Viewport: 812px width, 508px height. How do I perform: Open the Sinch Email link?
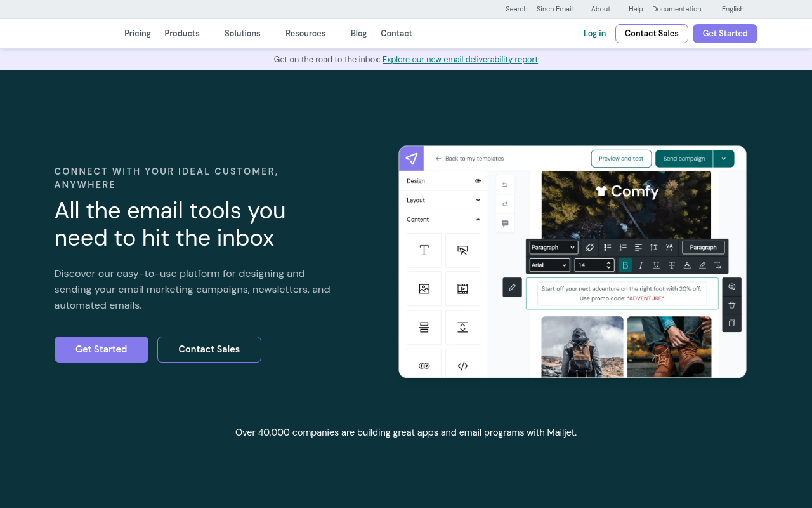click(554, 9)
